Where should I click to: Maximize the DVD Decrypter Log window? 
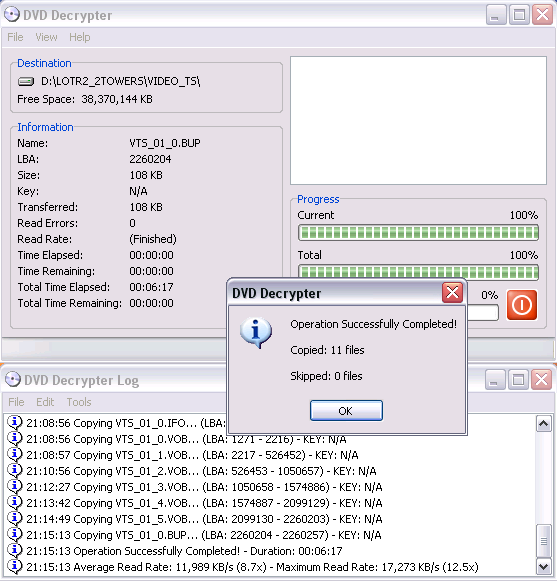point(518,379)
